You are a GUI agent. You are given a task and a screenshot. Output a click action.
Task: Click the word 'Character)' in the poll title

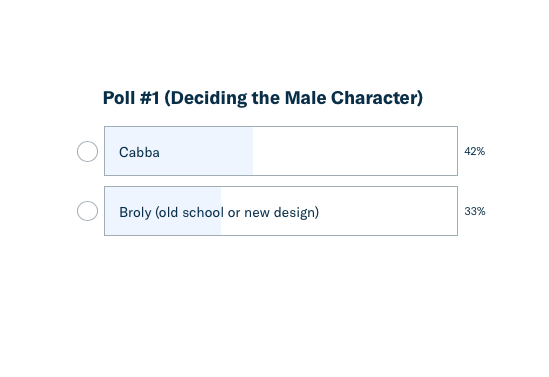[377, 98]
